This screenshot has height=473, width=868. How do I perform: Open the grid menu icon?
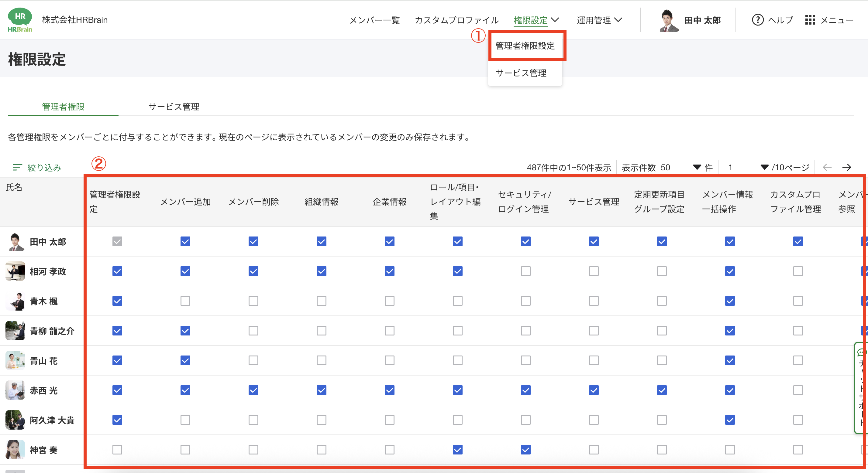[810, 20]
